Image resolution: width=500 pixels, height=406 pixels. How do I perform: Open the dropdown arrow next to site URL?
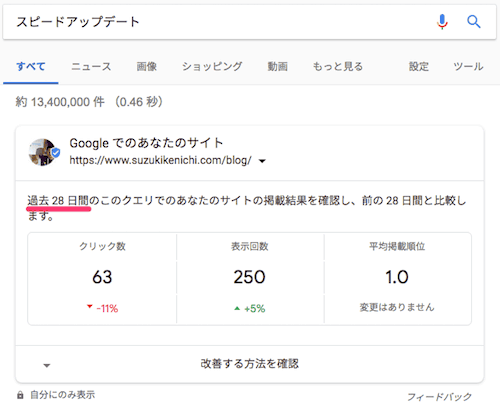click(x=262, y=161)
